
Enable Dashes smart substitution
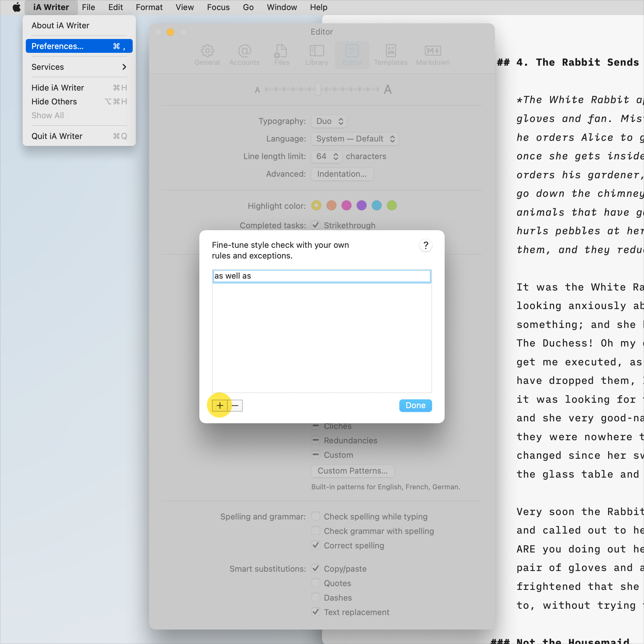pos(315,597)
